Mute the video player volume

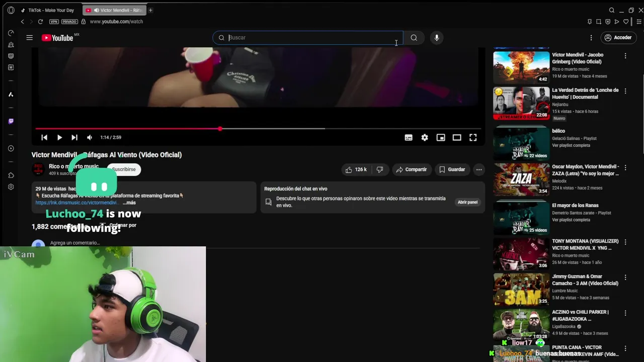pos(90,137)
